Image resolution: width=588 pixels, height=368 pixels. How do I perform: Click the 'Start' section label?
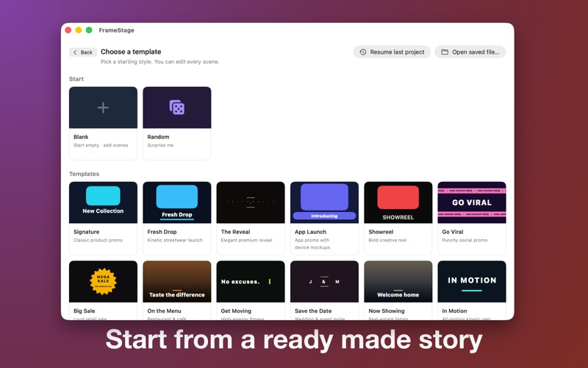tap(76, 79)
